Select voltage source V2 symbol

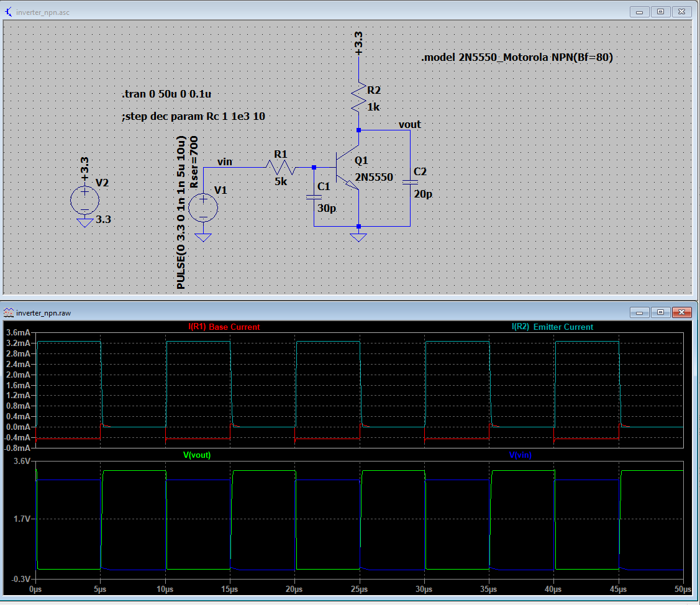point(85,200)
